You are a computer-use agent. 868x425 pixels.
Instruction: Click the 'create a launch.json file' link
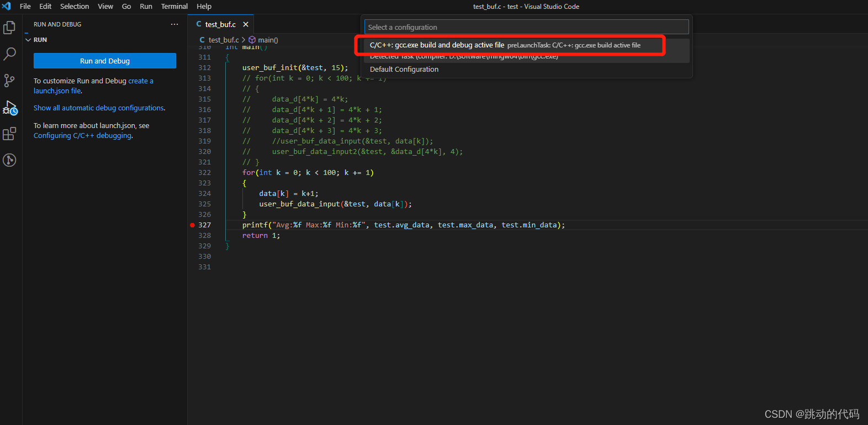(93, 86)
